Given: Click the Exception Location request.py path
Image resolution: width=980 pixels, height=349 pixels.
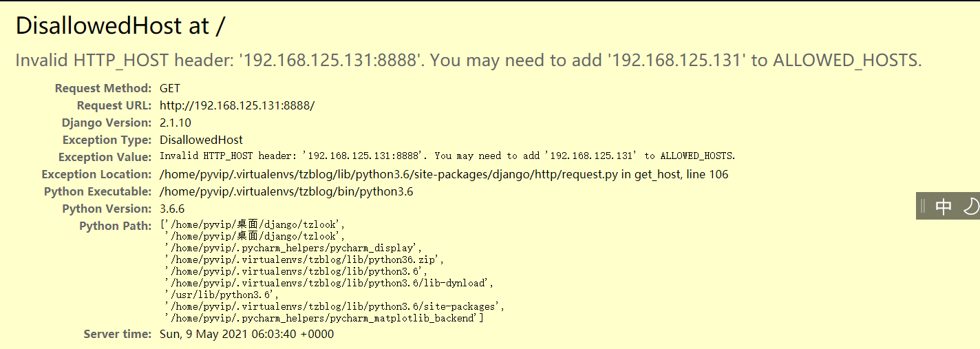Looking at the screenshot, I should pos(444,174).
